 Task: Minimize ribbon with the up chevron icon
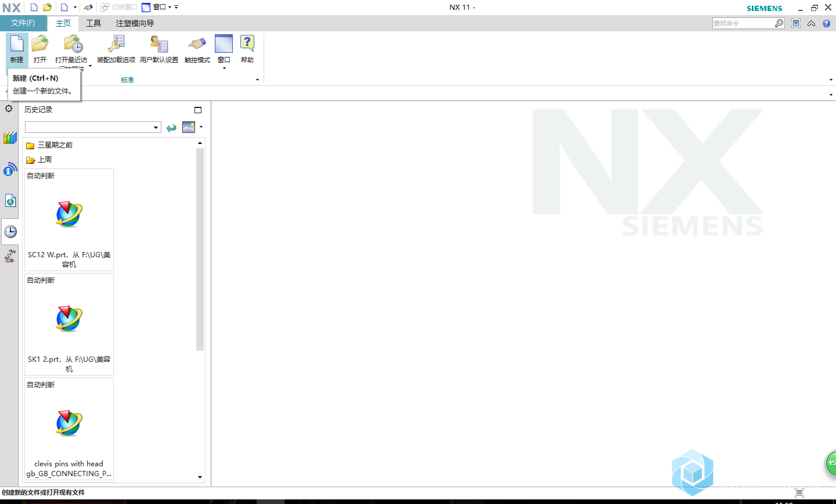pyautogui.click(x=811, y=23)
